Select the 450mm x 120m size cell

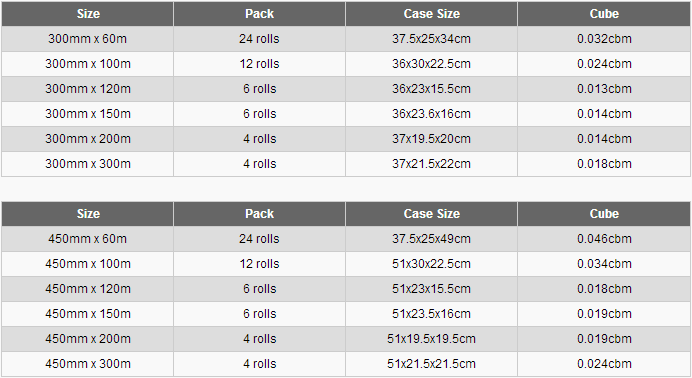pyautogui.click(x=87, y=289)
